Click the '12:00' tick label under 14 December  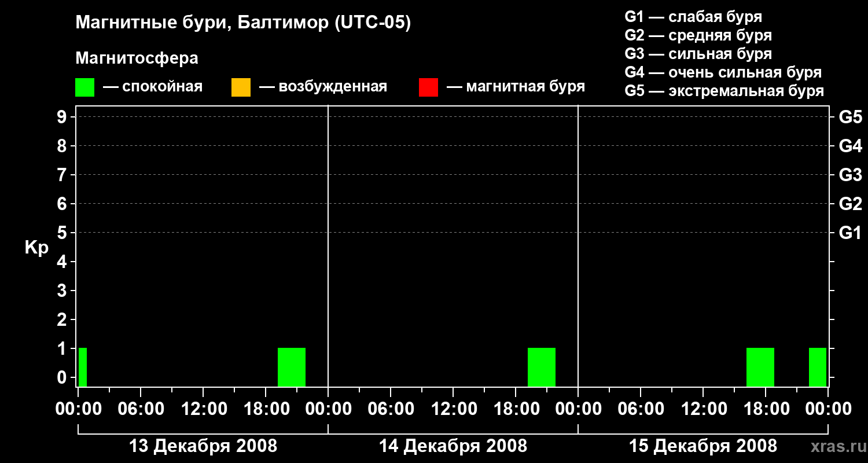pos(453,409)
